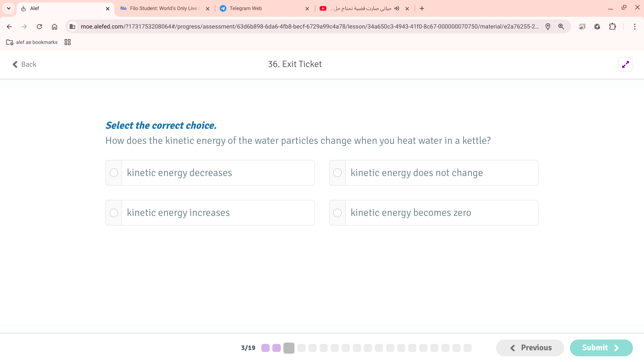The height and width of the screenshot is (362, 644).
Task: Open the browser home page
Action: click(54, 26)
